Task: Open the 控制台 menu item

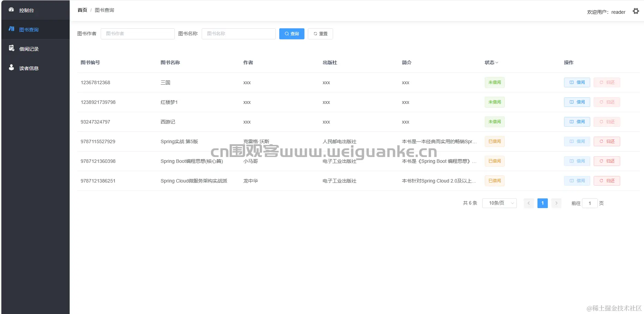Action: click(x=36, y=10)
